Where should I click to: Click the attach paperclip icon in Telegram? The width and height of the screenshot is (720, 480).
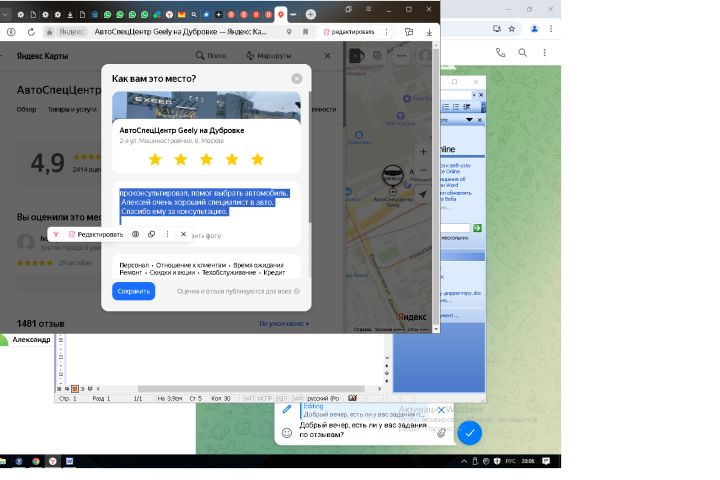tap(441, 433)
